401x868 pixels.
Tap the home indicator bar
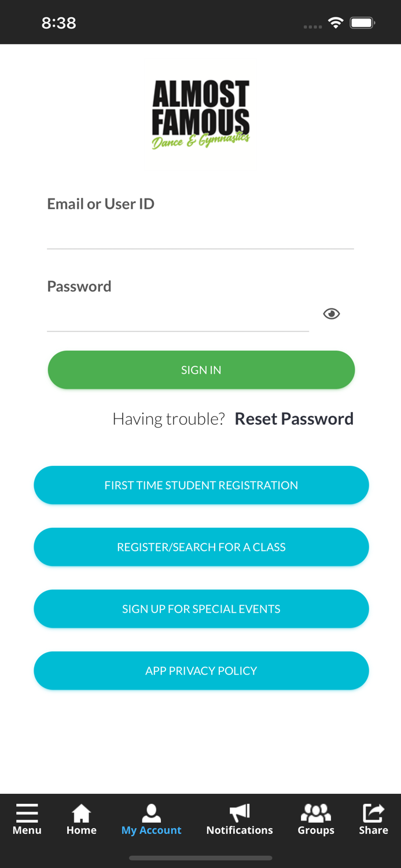[x=201, y=858]
